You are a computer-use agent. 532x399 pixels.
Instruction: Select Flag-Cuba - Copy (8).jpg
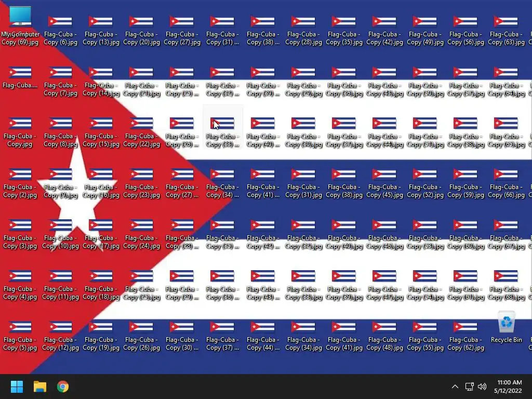(x=60, y=132)
